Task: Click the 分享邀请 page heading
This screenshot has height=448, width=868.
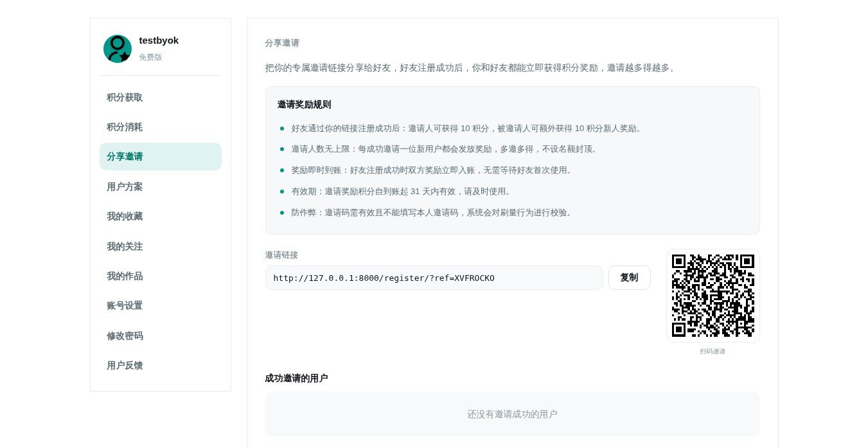Action: click(282, 43)
